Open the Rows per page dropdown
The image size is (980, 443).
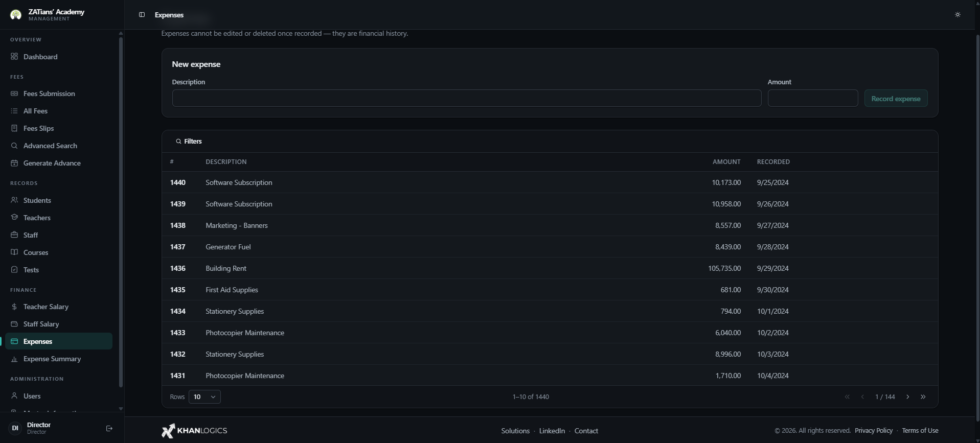pyautogui.click(x=204, y=397)
